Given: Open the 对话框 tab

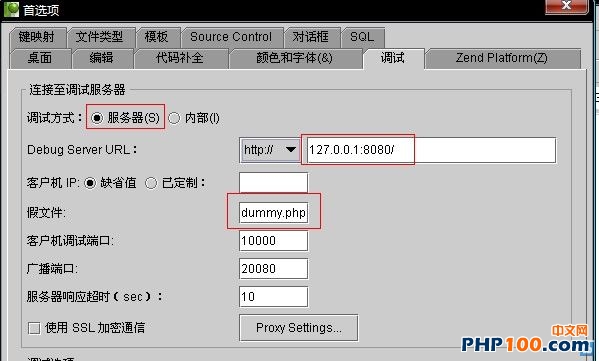Looking at the screenshot, I should (312, 37).
